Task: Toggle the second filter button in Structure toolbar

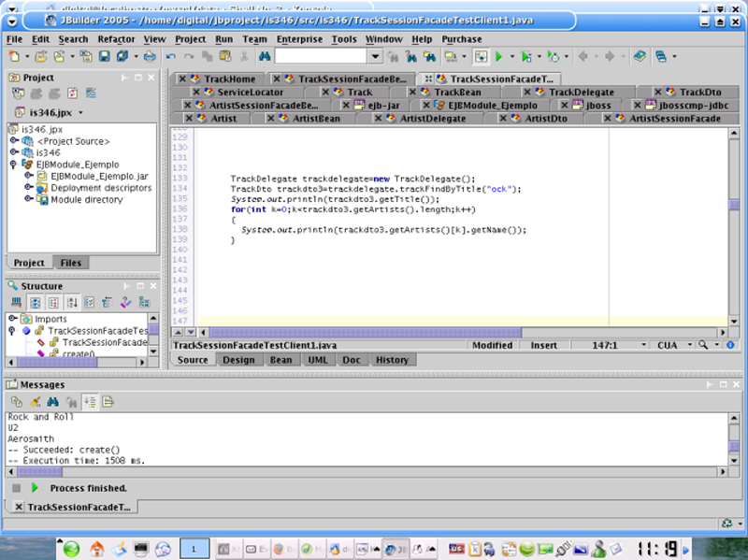Action: (x=34, y=302)
